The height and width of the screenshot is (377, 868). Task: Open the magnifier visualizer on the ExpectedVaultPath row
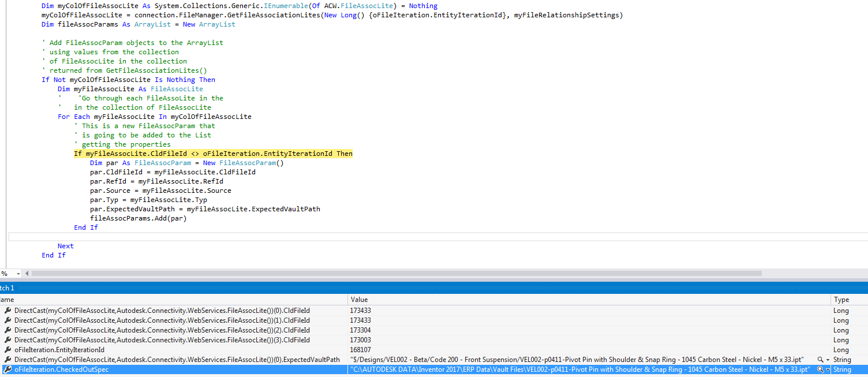820,359
